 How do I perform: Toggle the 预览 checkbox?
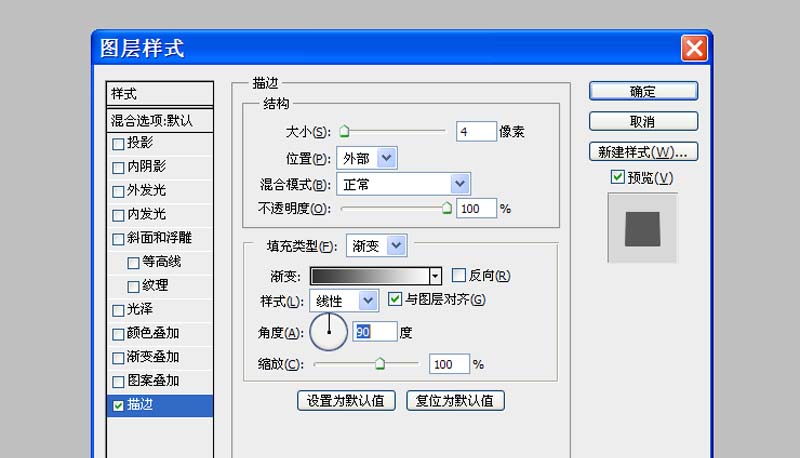[617, 178]
